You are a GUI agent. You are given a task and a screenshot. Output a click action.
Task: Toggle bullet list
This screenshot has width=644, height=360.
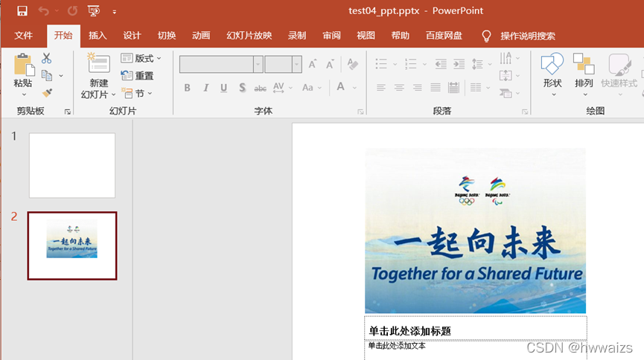pos(381,64)
